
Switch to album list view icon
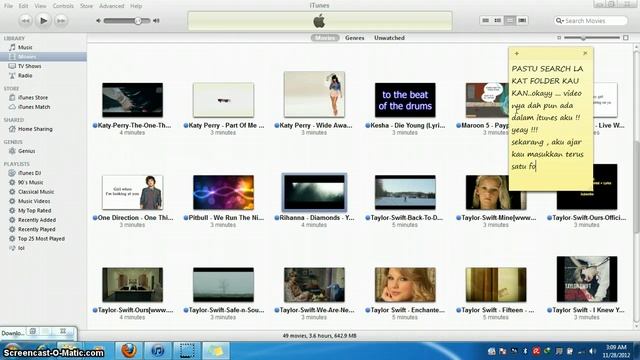[498, 20]
